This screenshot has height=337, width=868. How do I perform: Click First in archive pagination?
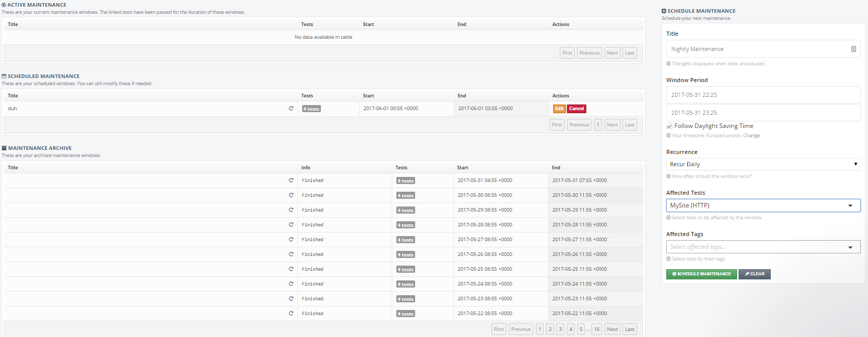coord(499,329)
